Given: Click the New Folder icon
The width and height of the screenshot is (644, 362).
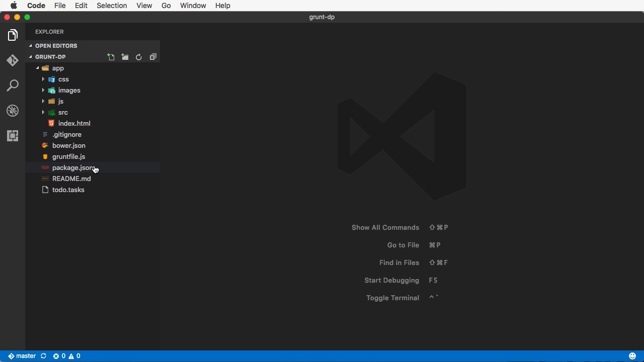Looking at the screenshot, I should 125,57.
